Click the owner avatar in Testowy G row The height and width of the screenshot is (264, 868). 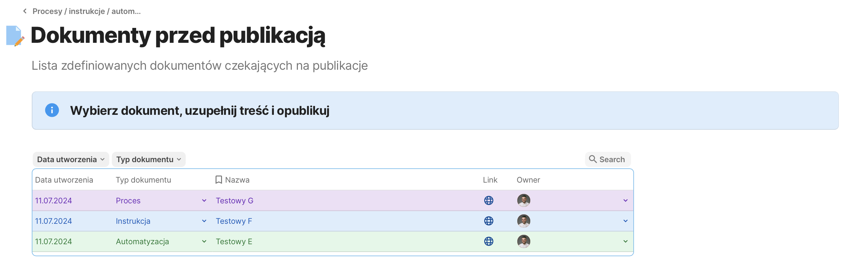point(524,201)
